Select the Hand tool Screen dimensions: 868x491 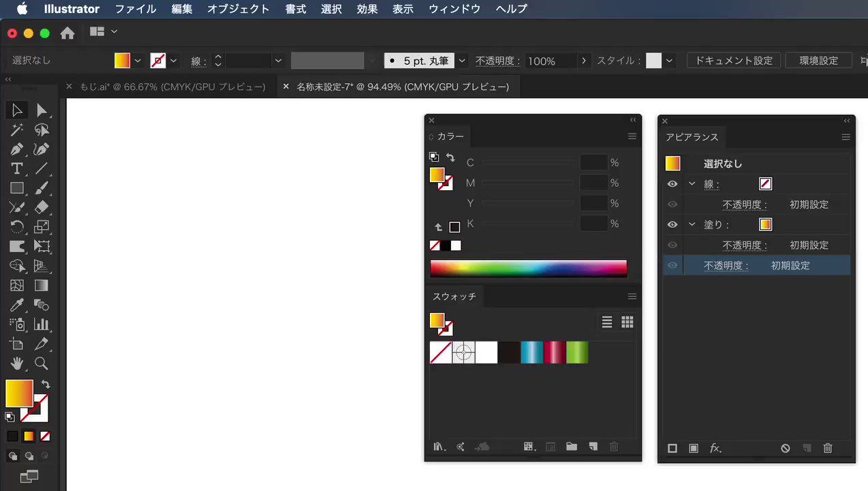(x=17, y=363)
